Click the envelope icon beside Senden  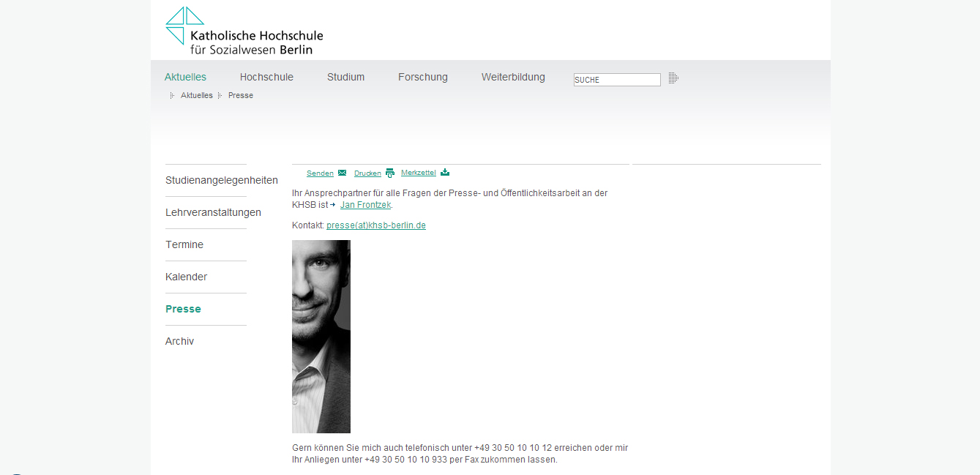[342, 173]
